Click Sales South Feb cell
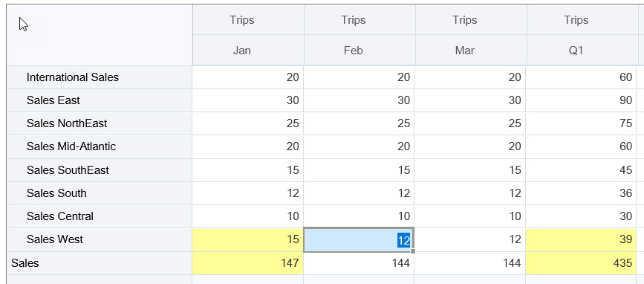 pyautogui.click(x=359, y=193)
